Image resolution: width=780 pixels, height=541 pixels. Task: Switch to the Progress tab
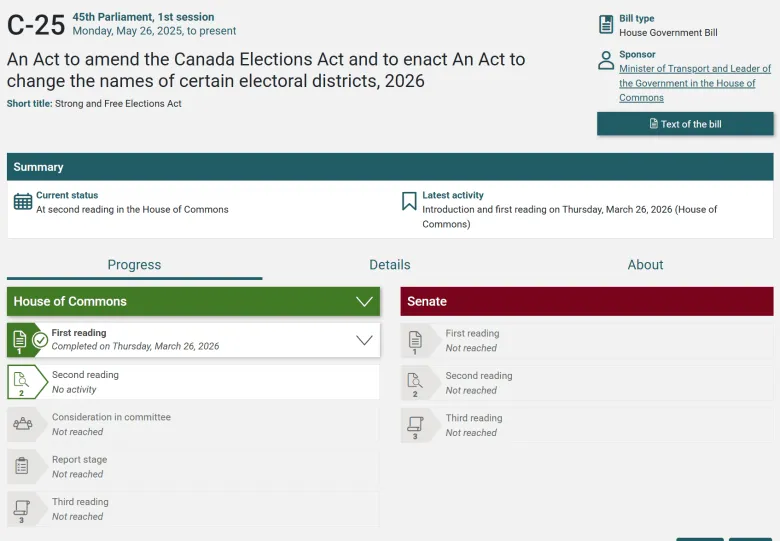(x=134, y=265)
